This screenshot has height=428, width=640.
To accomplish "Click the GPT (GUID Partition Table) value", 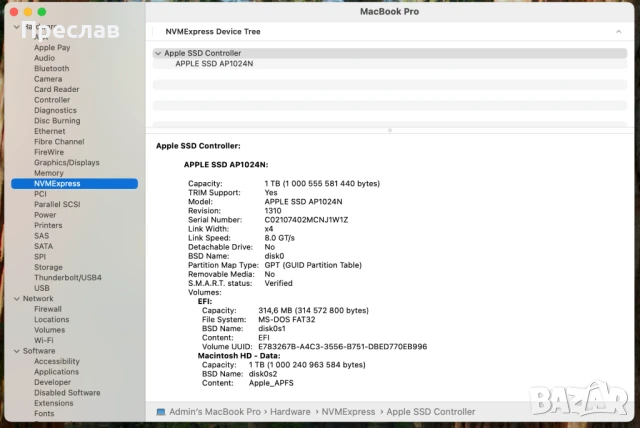I will click(313, 265).
